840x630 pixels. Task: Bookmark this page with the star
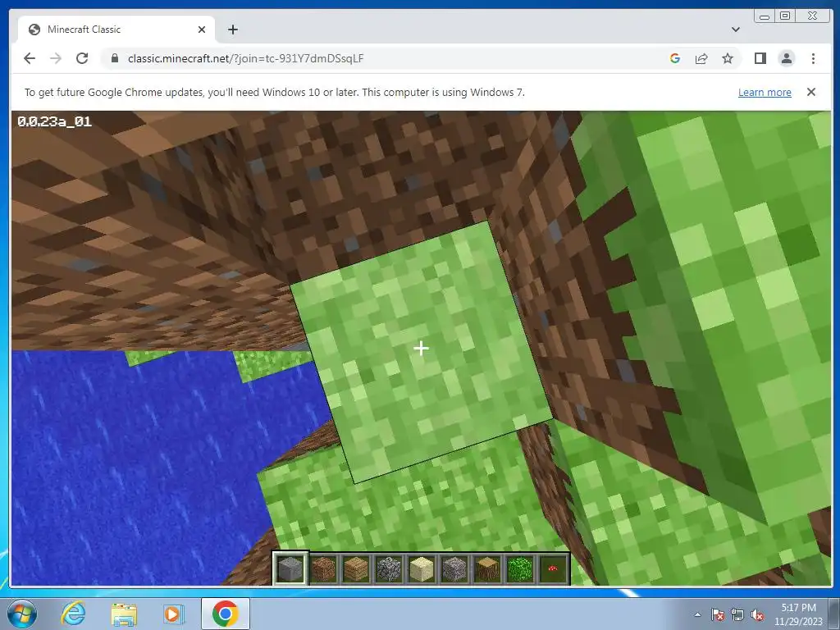[x=728, y=58]
